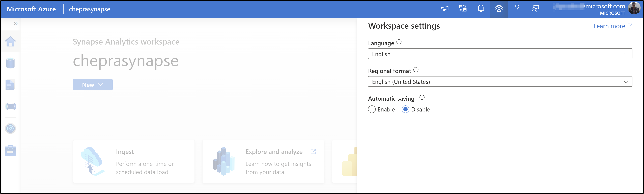The height and width of the screenshot is (194, 644).
Task: Open the Language dropdown showing English
Action: 500,54
